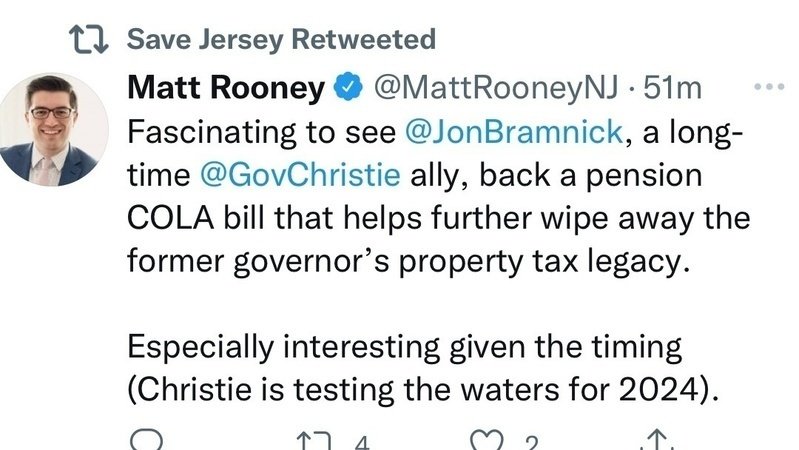Image resolution: width=799 pixels, height=450 pixels.
Task: Click the 51m tweet timestamp
Action: click(x=673, y=88)
